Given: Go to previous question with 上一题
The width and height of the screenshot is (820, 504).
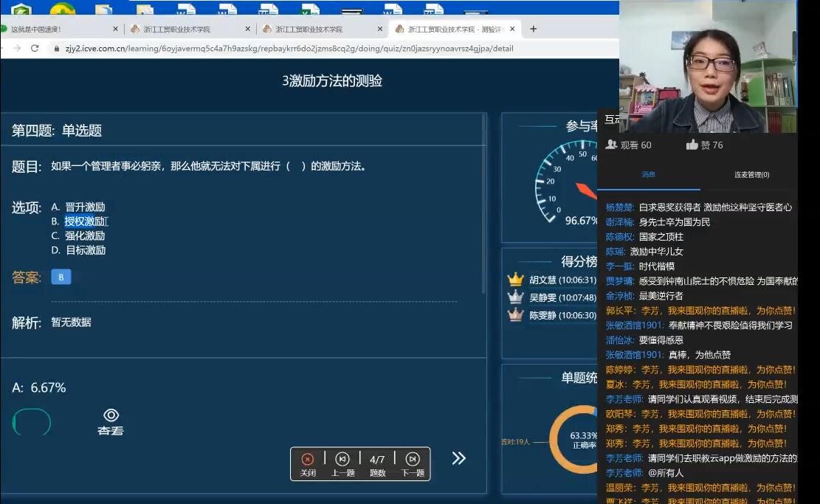Looking at the screenshot, I should pyautogui.click(x=342, y=459).
